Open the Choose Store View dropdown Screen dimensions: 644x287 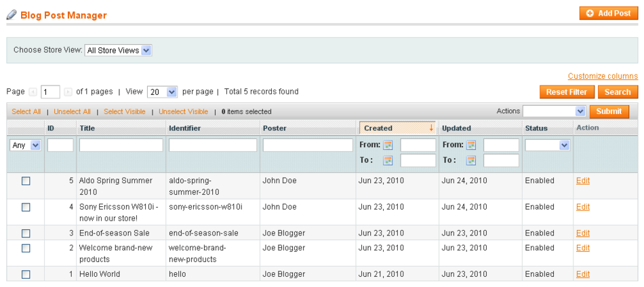[118, 50]
